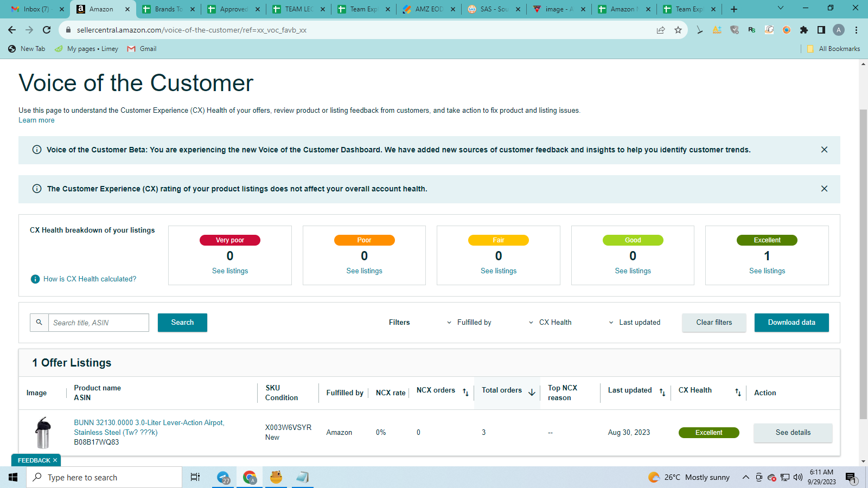Toggle the browser side panel icon
The height and width of the screenshot is (488, 868).
click(x=821, y=30)
